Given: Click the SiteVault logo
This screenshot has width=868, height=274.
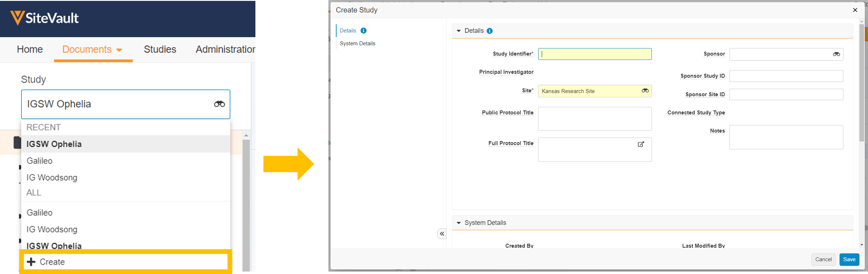Looking at the screenshot, I should click(x=44, y=18).
